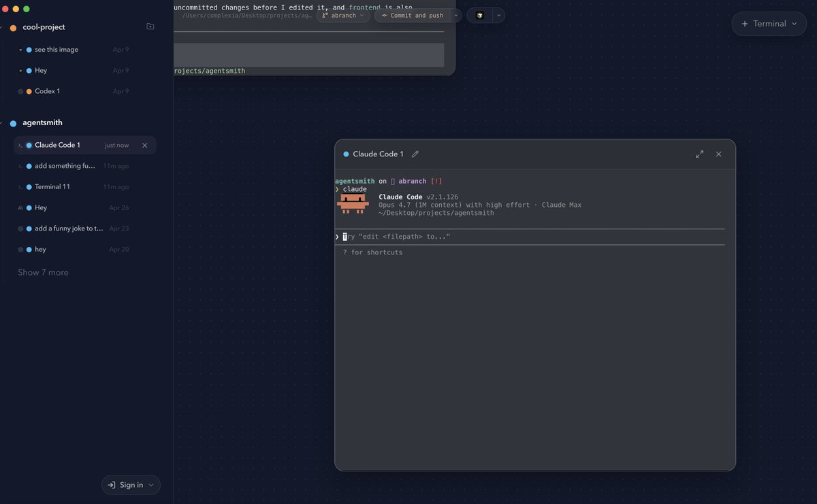Click the macOS yellow minimize button
Image resolution: width=817 pixels, height=504 pixels.
(x=16, y=9)
